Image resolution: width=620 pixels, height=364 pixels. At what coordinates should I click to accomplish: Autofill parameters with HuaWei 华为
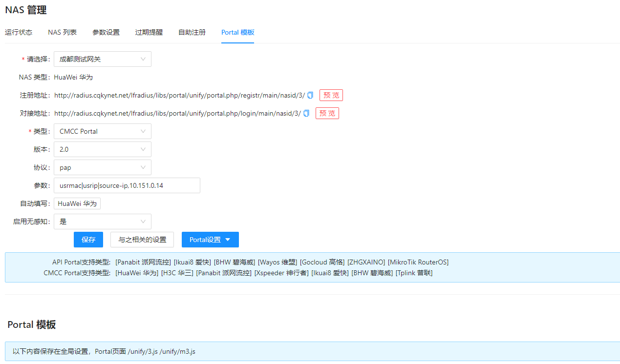pos(77,203)
